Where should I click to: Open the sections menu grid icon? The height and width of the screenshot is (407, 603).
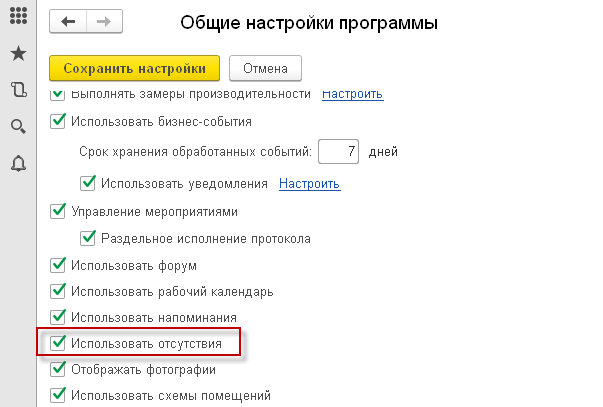click(18, 20)
